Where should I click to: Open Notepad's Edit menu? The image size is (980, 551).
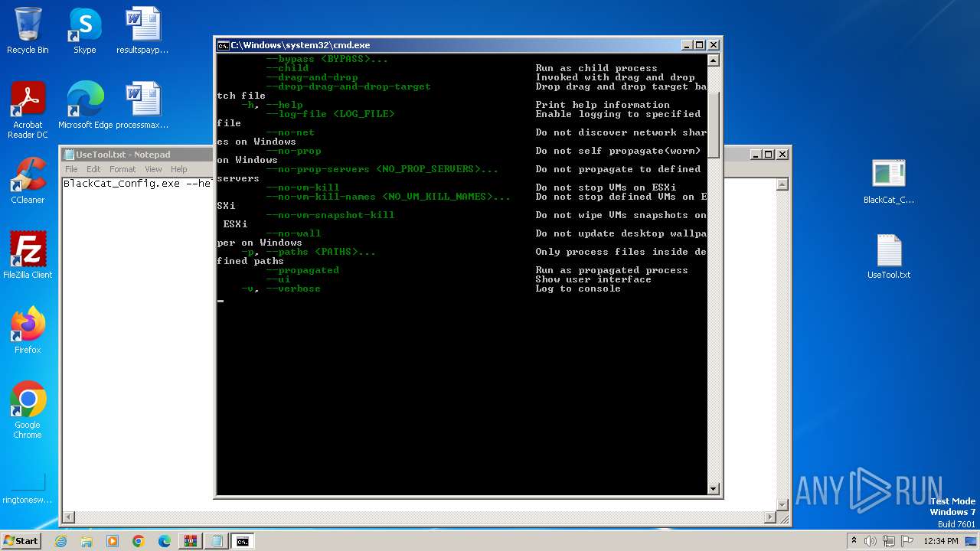[x=93, y=169]
